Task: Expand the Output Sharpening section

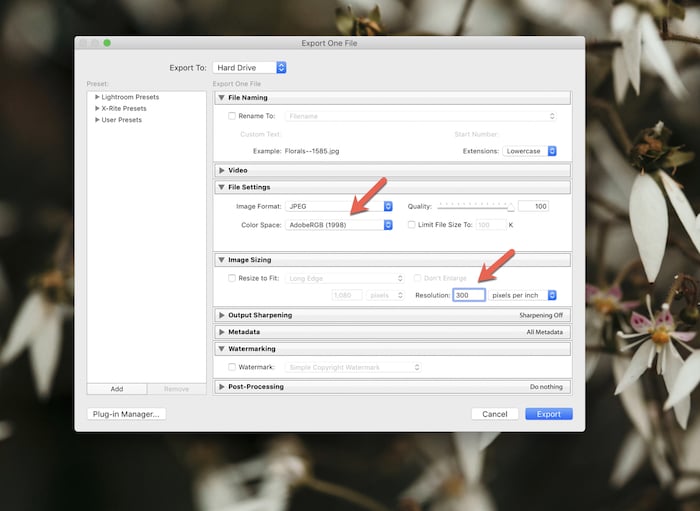Action: tap(221, 315)
